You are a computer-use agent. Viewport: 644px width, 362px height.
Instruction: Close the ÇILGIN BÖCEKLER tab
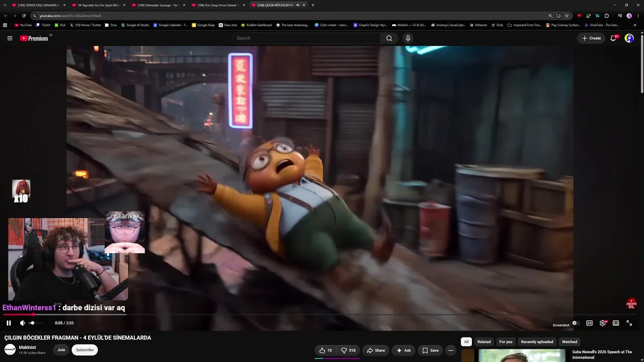(304, 5)
